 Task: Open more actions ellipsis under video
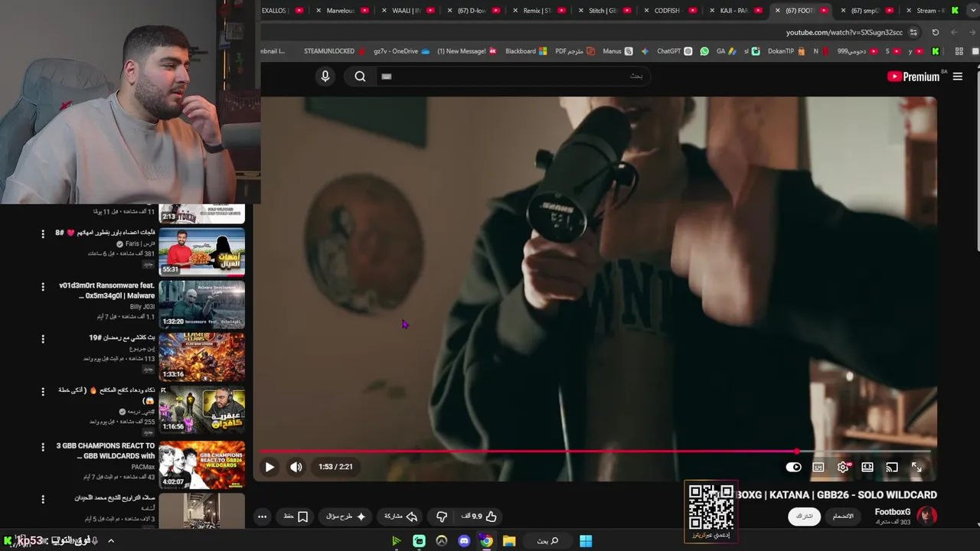pyautogui.click(x=262, y=517)
